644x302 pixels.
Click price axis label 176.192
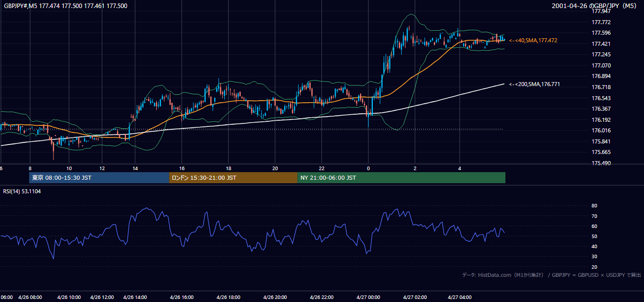point(601,120)
